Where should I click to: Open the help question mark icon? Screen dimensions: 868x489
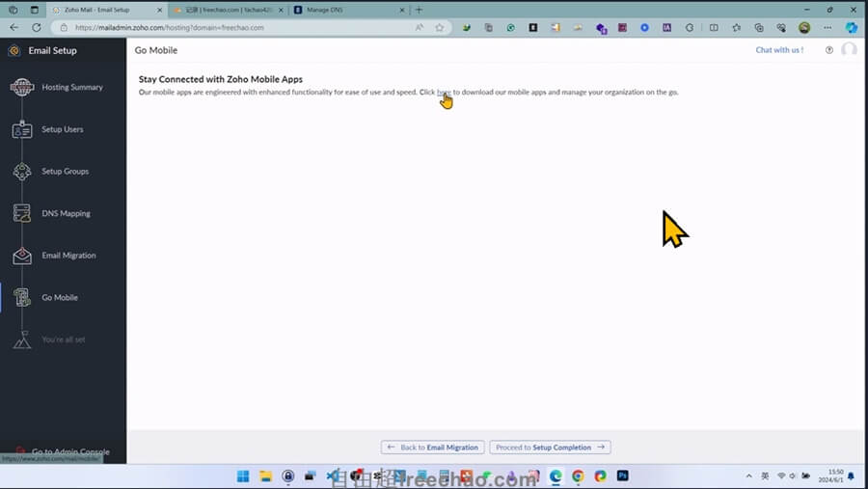(x=829, y=50)
